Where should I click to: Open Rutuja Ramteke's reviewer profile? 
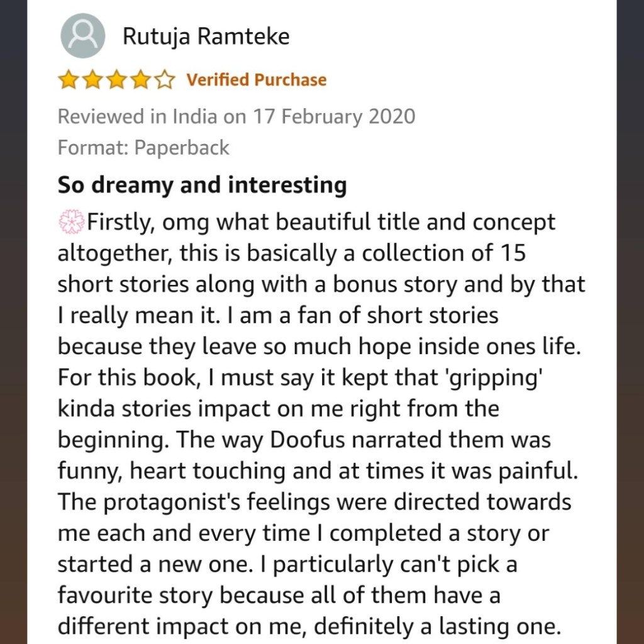click(x=206, y=36)
